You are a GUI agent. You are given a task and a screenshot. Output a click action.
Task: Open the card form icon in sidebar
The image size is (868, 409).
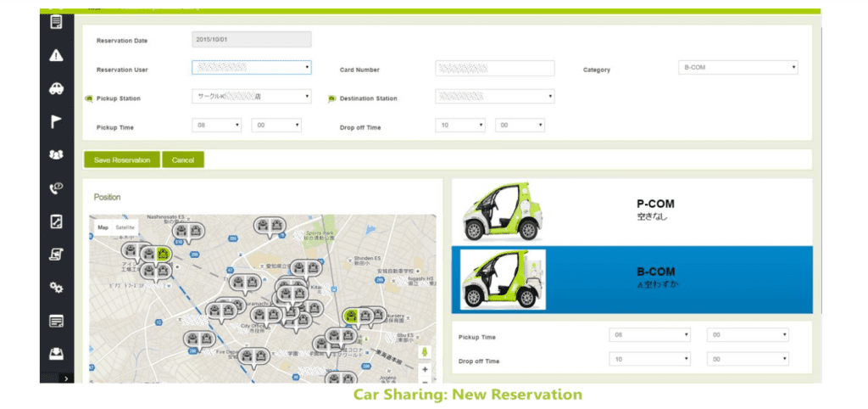click(x=56, y=321)
